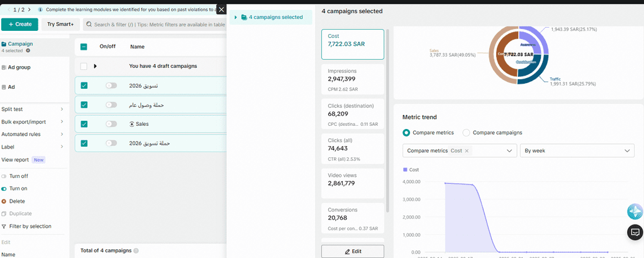Focus the Search & filter field
This screenshot has width=644, height=258.
click(x=159, y=25)
